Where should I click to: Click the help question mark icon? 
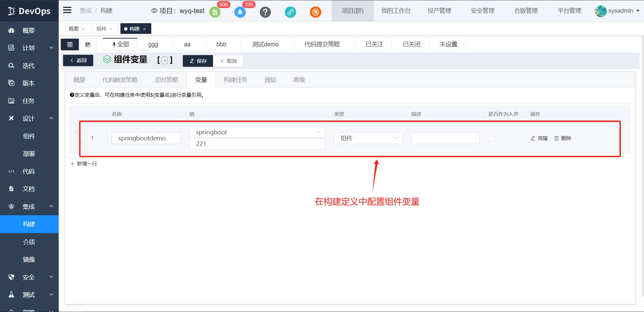point(265,12)
